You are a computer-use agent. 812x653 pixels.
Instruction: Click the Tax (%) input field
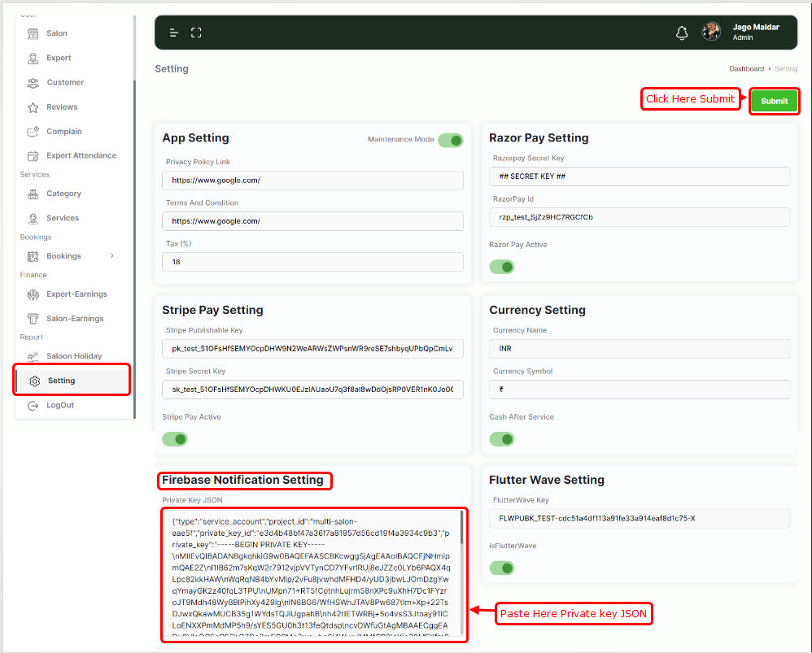tap(312, 262)
